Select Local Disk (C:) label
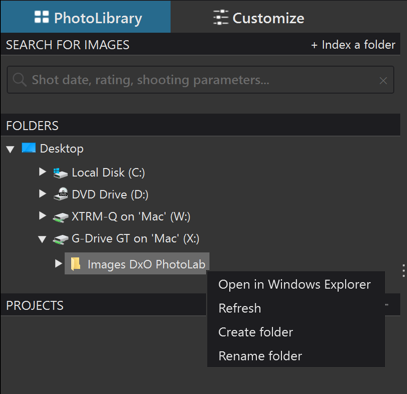Image resolution: width=407 pixels, height=394 pixels. [x=108, y=173]
